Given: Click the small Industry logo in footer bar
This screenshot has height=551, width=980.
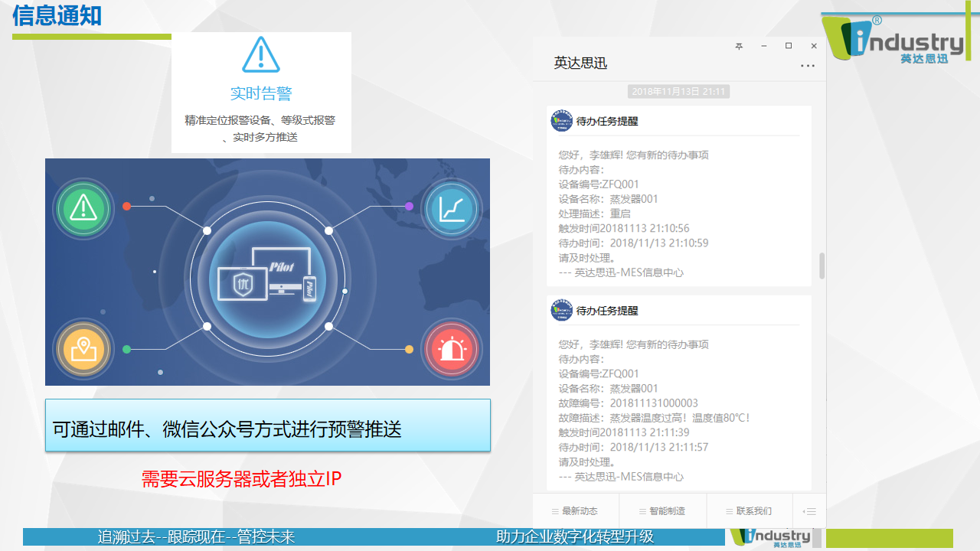Looking at the screenshot, I should pyautogui.click(x=770, y=537).
